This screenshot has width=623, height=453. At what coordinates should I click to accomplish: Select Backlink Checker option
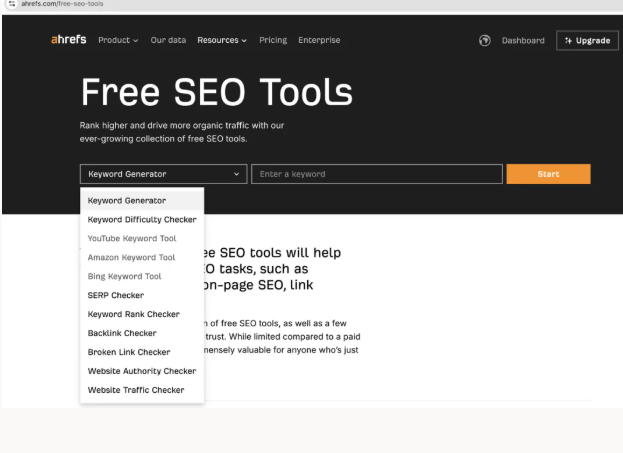point(142,333)
